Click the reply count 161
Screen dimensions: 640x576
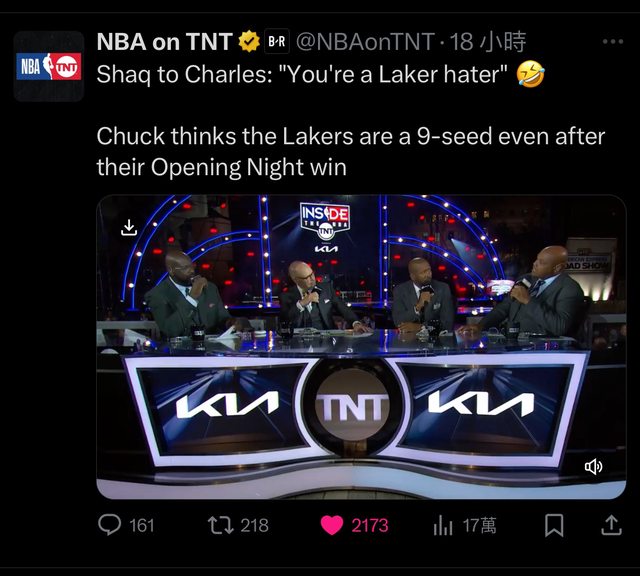(142, 525)
